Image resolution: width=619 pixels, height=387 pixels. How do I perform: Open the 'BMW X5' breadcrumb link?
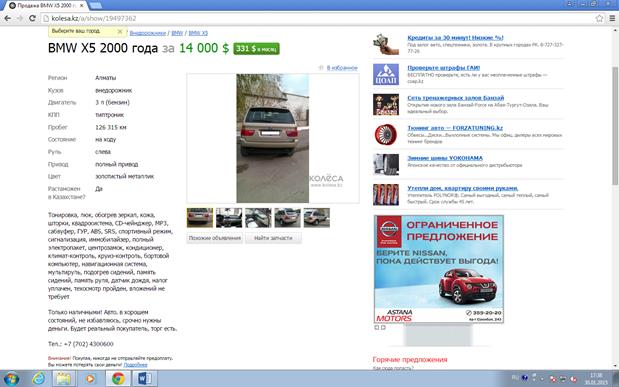[198, 33]
